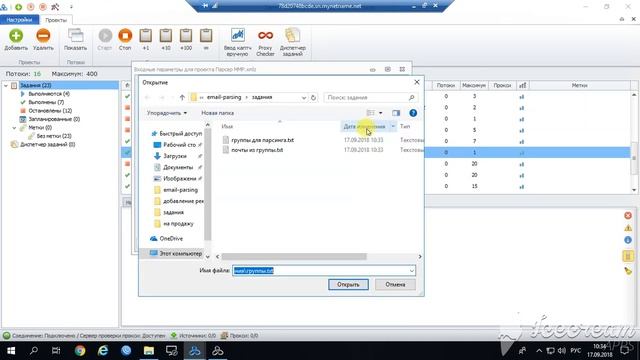This screenshot has height=360, width=640.
Task: Refresh the folder in the open dialog
Action: (313, 98)
